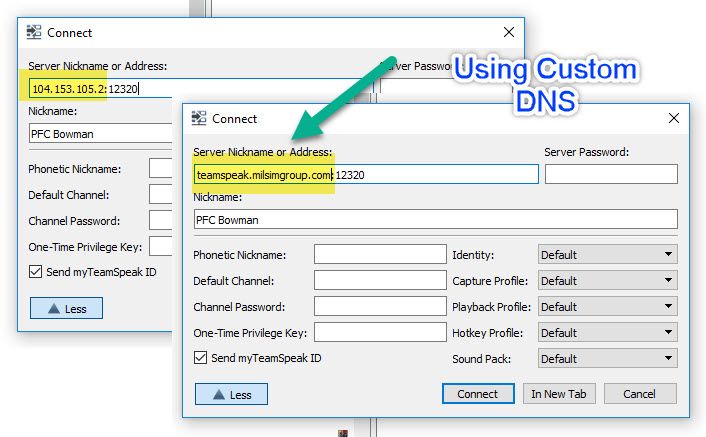Image resolution: width=706 pixels, height=437 pixels.
Task: Open the Hotkey Profile dropdown
Action: pos(607,333)
